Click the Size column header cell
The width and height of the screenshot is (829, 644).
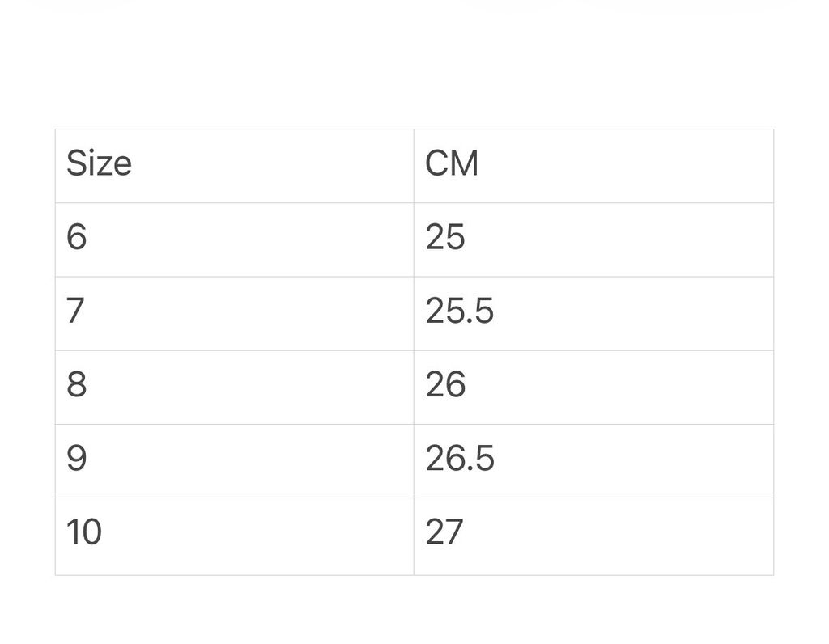pyautogui.click(x=234, y=166)
